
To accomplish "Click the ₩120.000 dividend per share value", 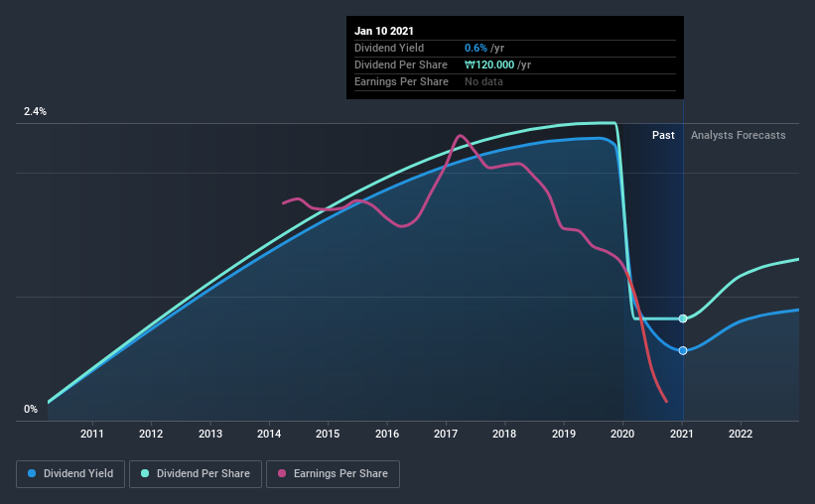I will tap(489, 64).
